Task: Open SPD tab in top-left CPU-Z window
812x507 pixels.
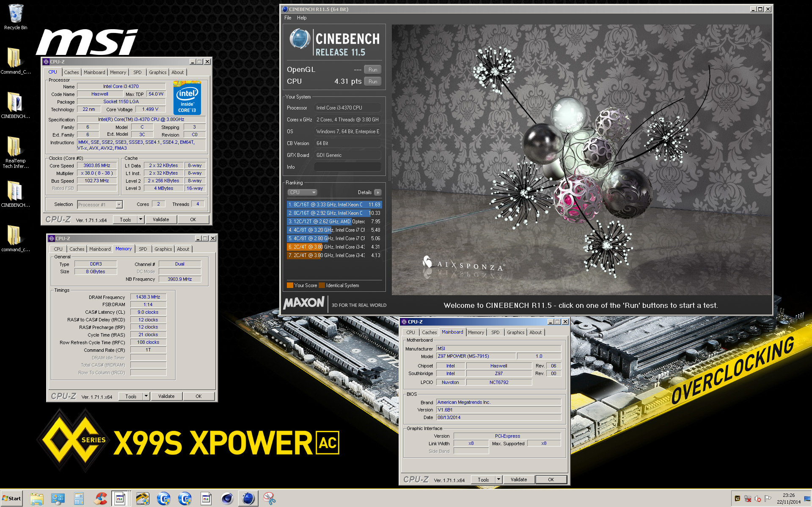Action: tap(138, 72)
